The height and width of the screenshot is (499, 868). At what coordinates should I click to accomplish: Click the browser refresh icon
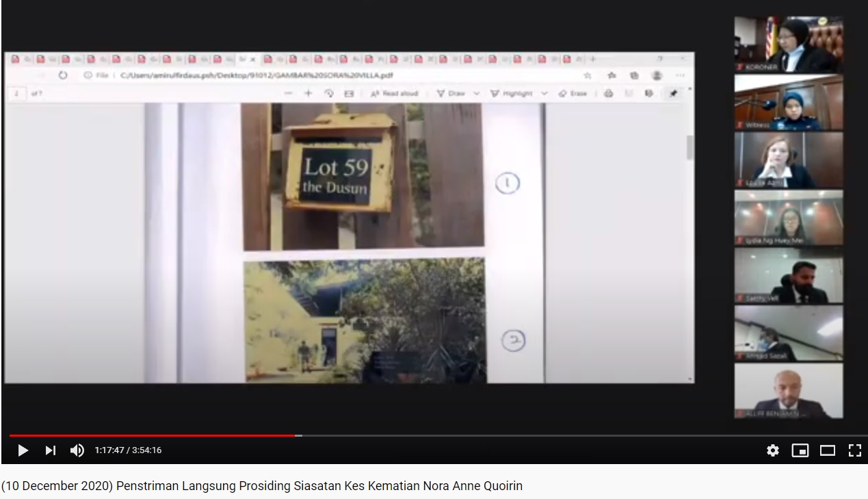(63, 75)
